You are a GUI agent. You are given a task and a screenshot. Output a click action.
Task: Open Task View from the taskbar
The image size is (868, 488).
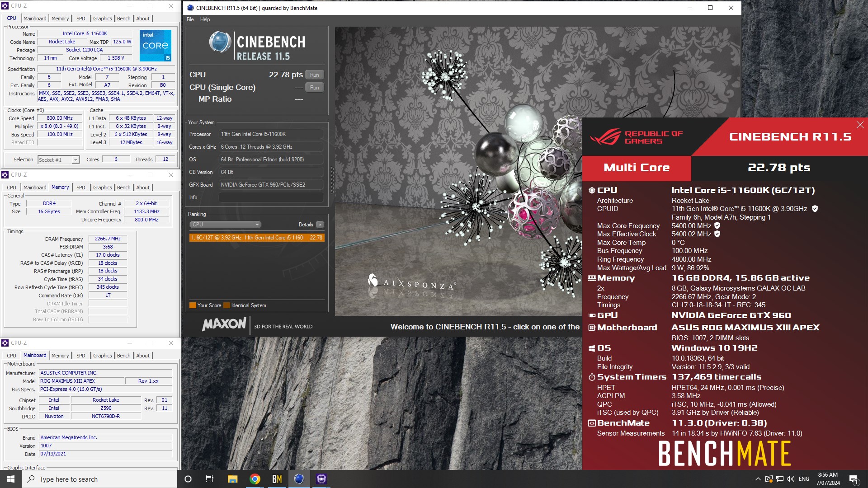(209, 479)
